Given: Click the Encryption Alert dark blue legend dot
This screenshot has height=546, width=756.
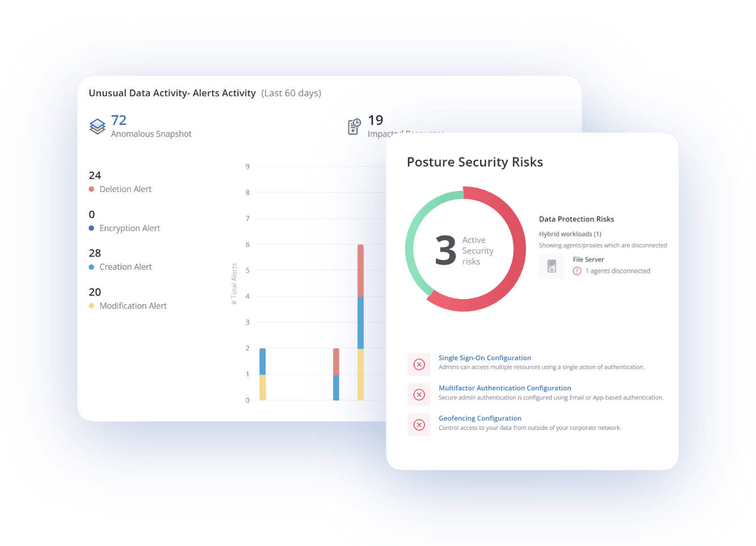Looking at the screenshot, I should (91, 228).
